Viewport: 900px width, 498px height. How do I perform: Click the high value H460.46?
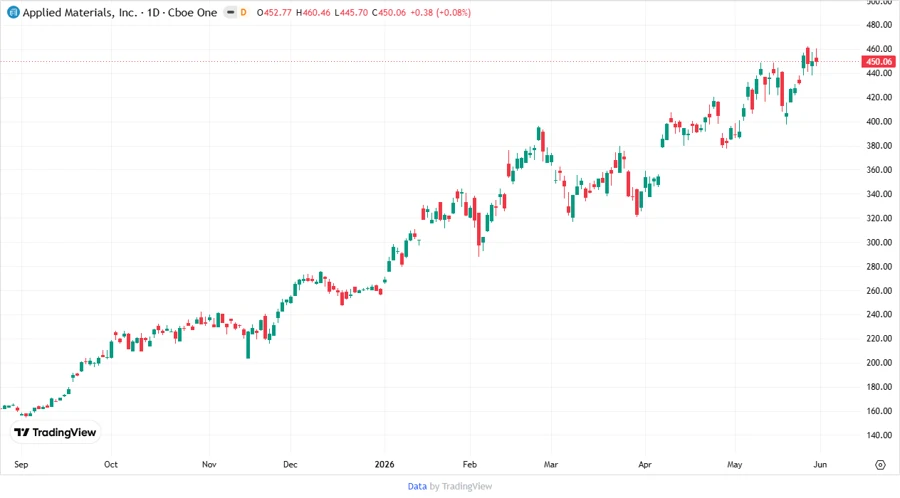click(313, 12)
